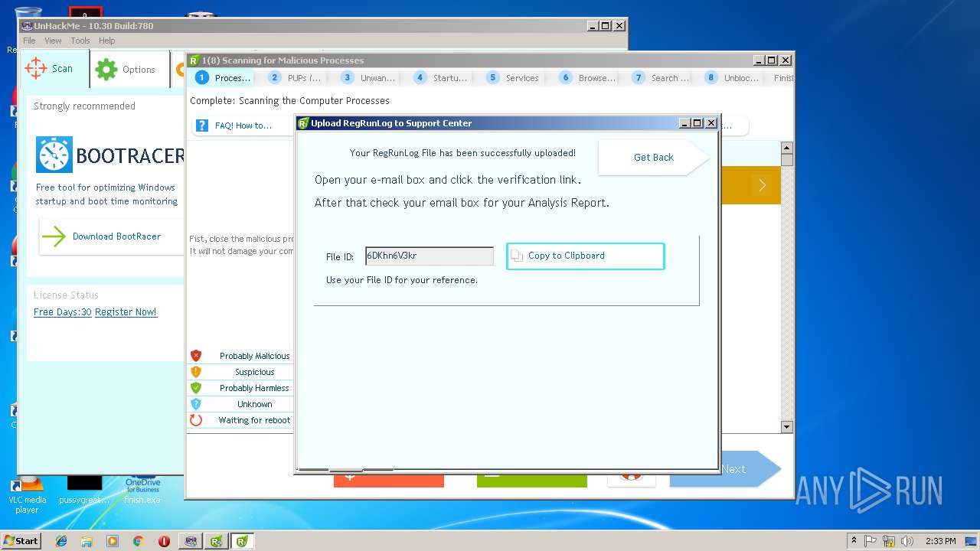Open VLC media player desktop shortcut
Viewport: 980px width, 551px height.
pos(27,494)
